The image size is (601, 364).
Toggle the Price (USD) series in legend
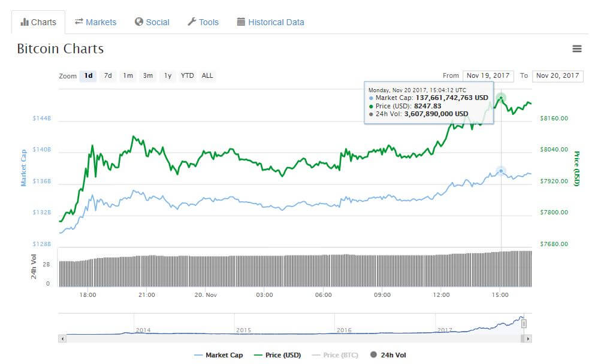277,355
